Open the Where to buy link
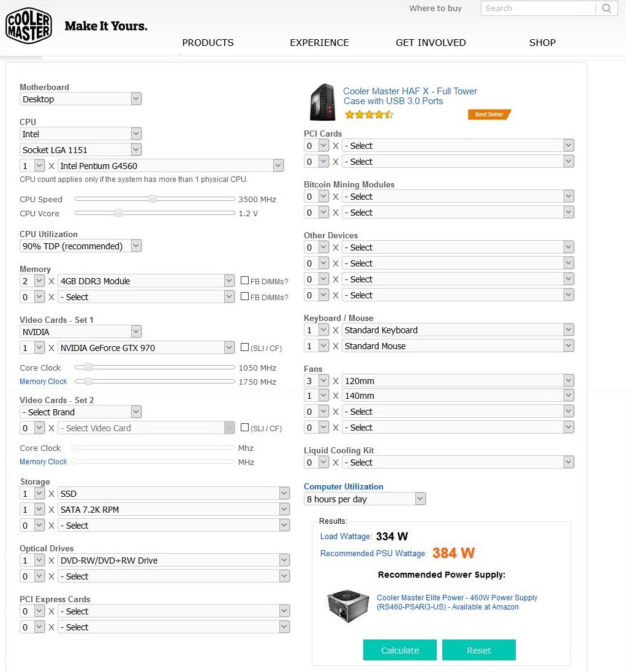 tap(436, 9)
